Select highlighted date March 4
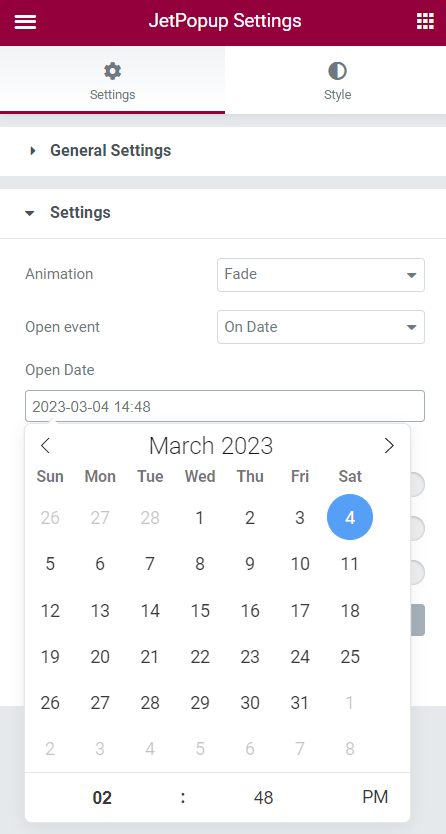 point(350,518)
